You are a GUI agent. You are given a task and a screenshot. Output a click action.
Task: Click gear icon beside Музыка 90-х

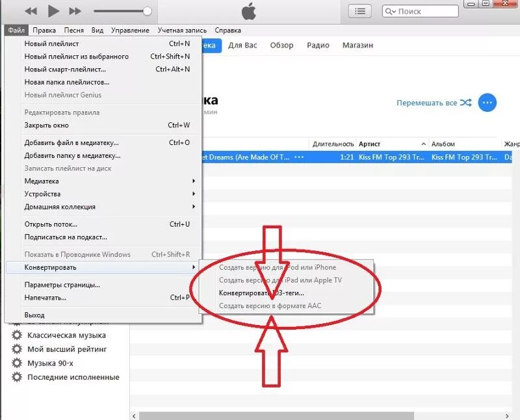17,363
